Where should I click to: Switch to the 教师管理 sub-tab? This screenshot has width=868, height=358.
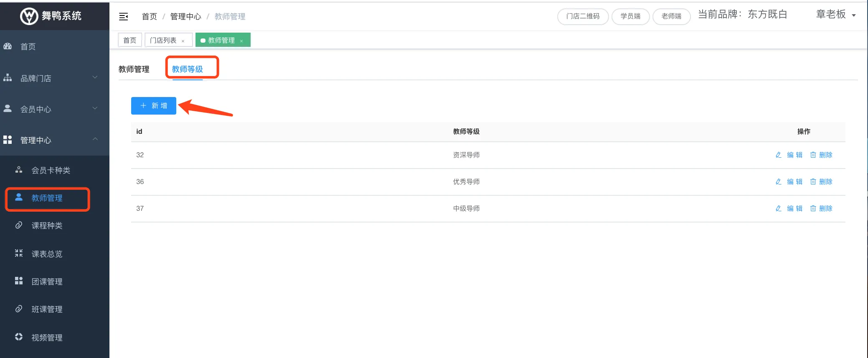pyautogui.click(x=134, y=69)
